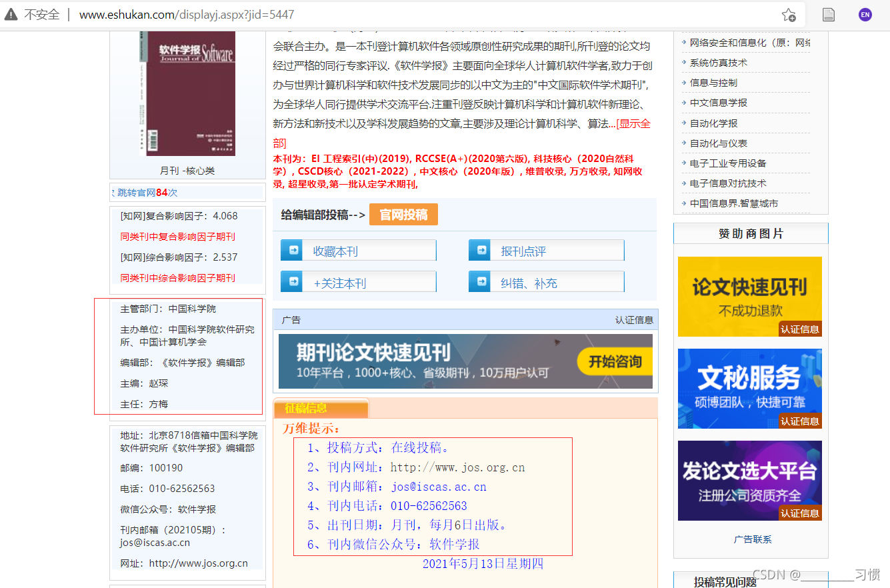
Task: Click the arrow icon beside +关注本刊
Action: 291,282
